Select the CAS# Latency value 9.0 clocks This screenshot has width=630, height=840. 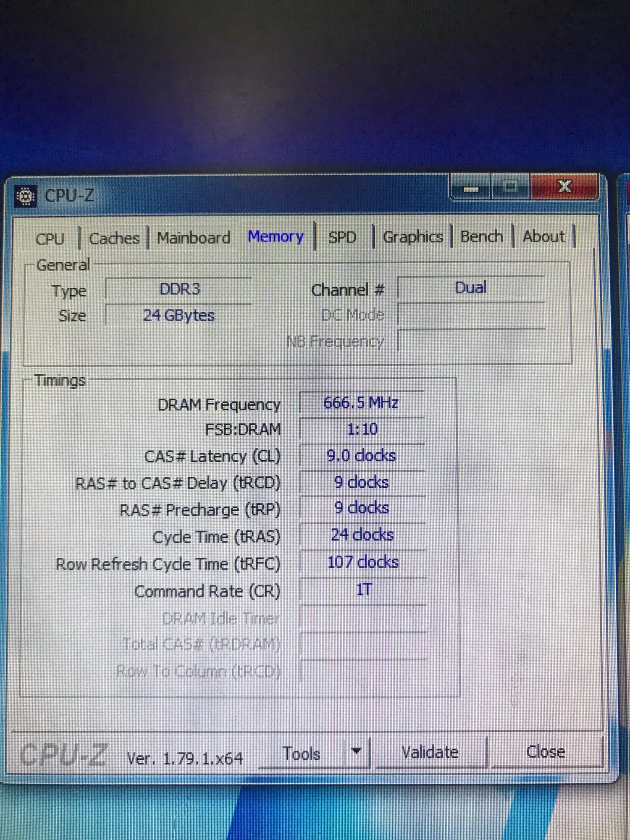362,456
